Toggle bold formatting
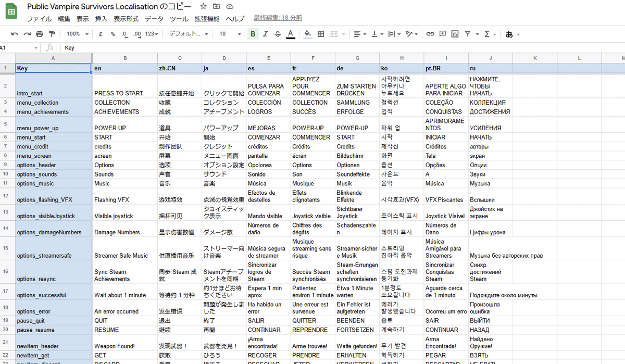 pyautogui.click(x=253, y=34)
